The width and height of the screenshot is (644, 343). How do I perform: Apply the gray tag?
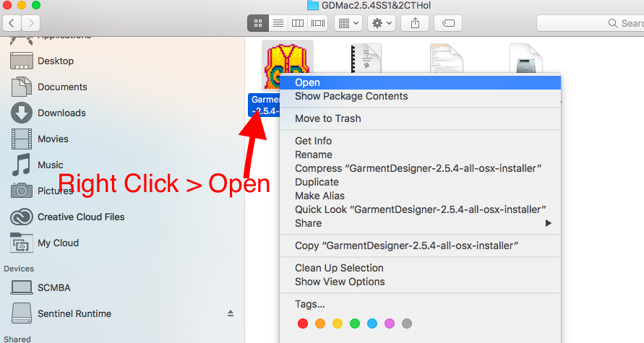point(407,324)
